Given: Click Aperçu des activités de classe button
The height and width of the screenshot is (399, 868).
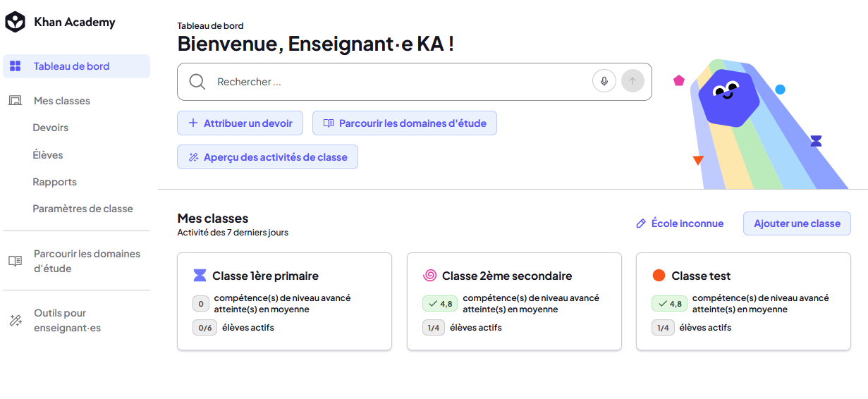Looking at the screenshot, I should tap(267, 157).
